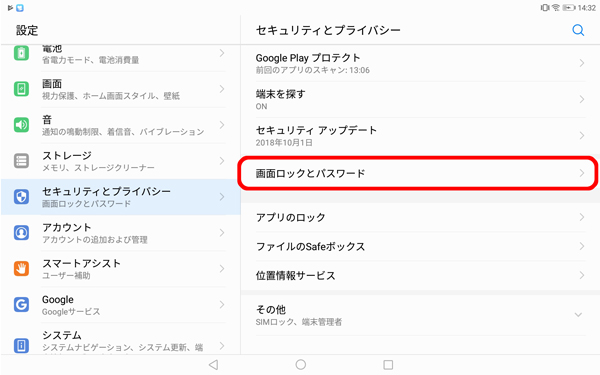Open the battery (電池) settings icon
This screenshot has height=375, width=600.
[21, 53]
